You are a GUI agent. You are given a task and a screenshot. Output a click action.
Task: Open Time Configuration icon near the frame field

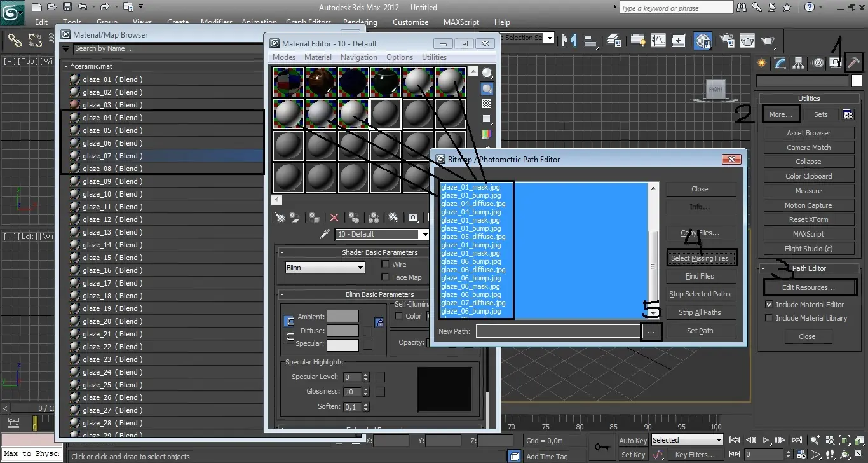(803, 454)
